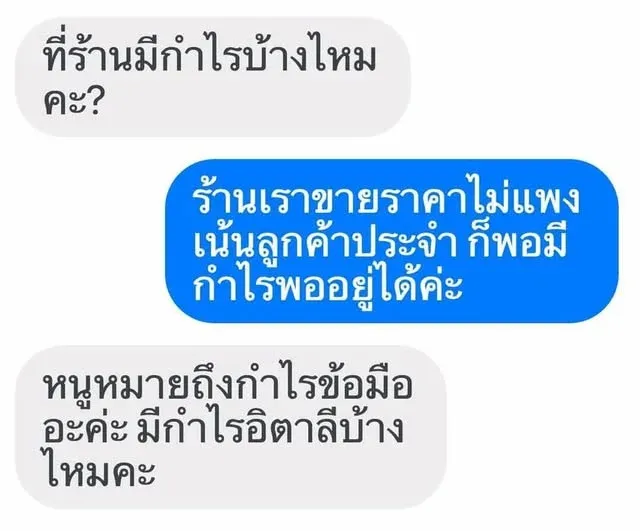Click the line 'ที่ร้านมีกำไรบ้างไหม' in first message
The image size is (640, 531).
209,56
